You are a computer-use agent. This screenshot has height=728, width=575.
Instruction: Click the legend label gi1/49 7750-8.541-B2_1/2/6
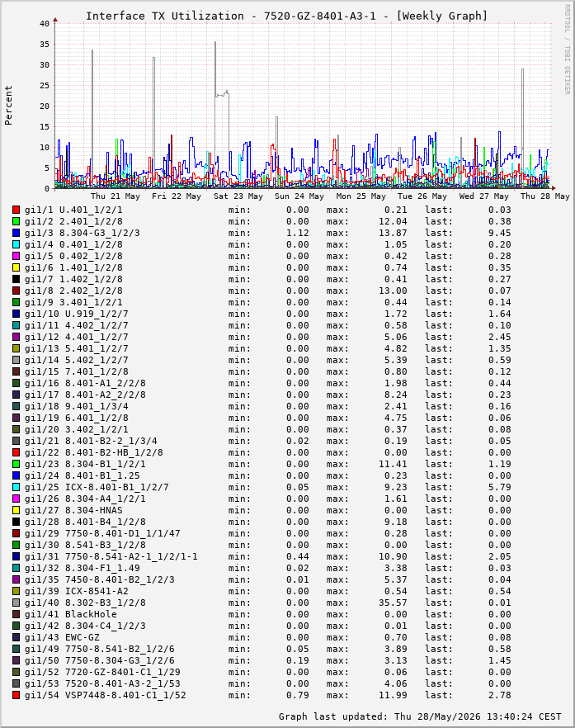tap(99, 649)
